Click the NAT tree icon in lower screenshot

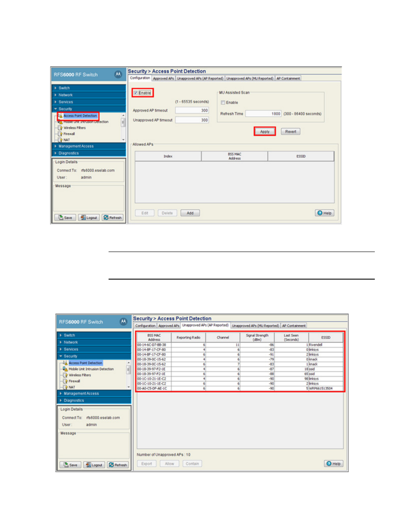[65, 387]
